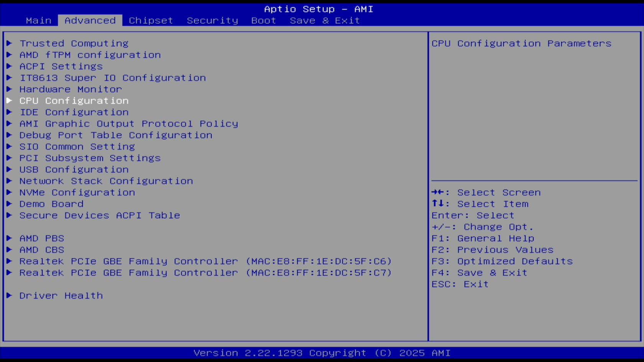Click '+/-: Change Opt.' help line
The height and width of the screenshot is (362, 644).
[x=483, y=227]
